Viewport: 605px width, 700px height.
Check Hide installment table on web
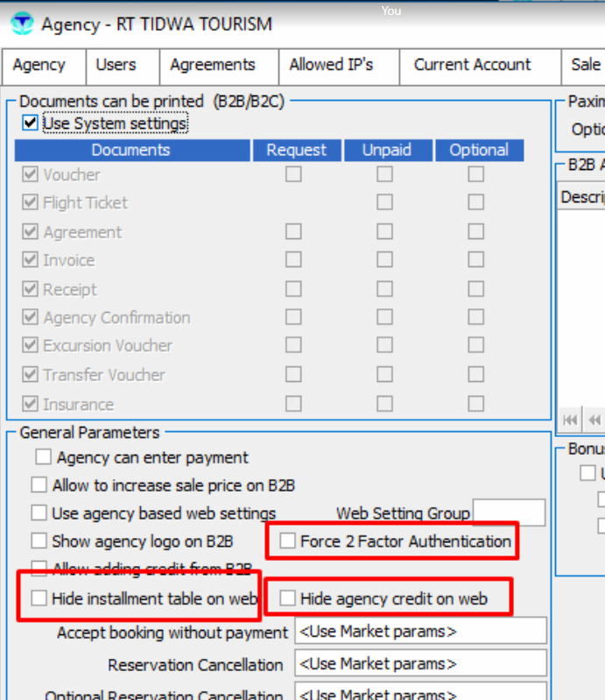click(x=39, y=599)
